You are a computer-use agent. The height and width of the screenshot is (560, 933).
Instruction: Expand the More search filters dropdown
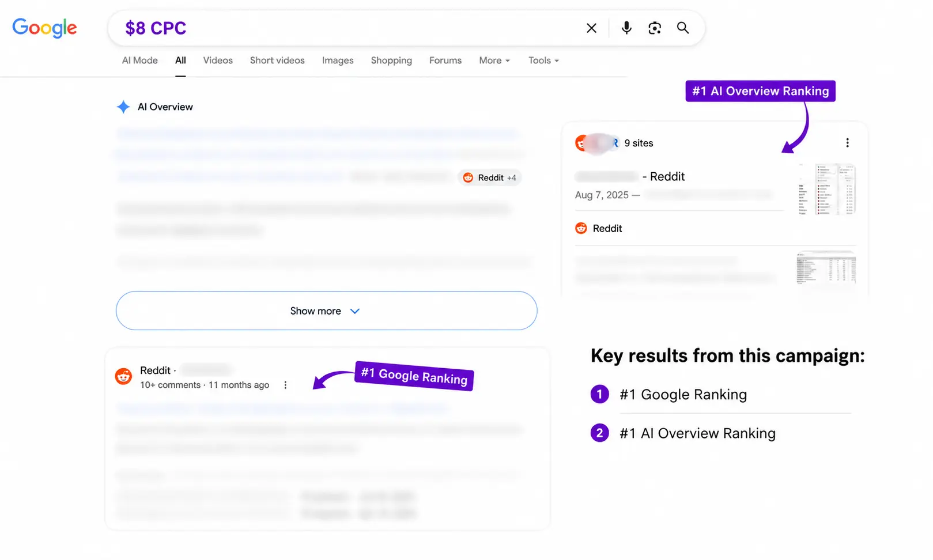tap(494, 60)
